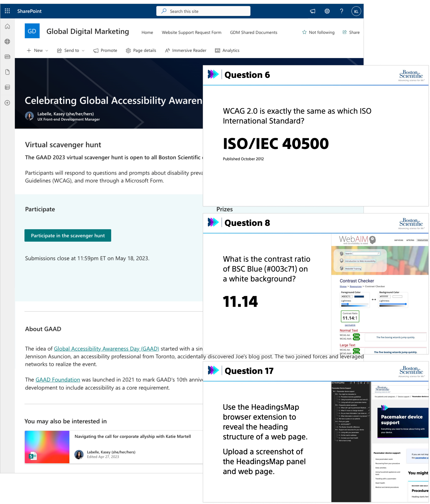Image resolution: width=430 pixels, height=504 pixels.
Task: Click the KL user profile icon
Action: [356, 11]
